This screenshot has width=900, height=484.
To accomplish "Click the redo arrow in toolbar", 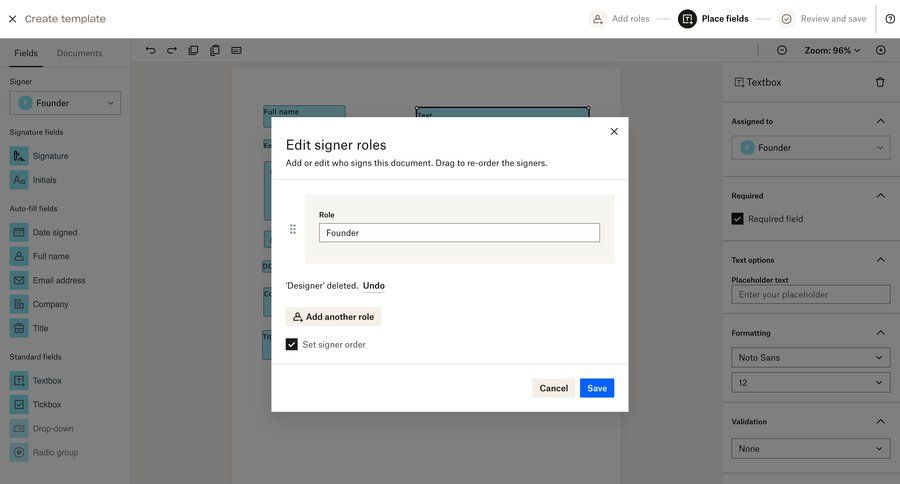I will (172, 50).
